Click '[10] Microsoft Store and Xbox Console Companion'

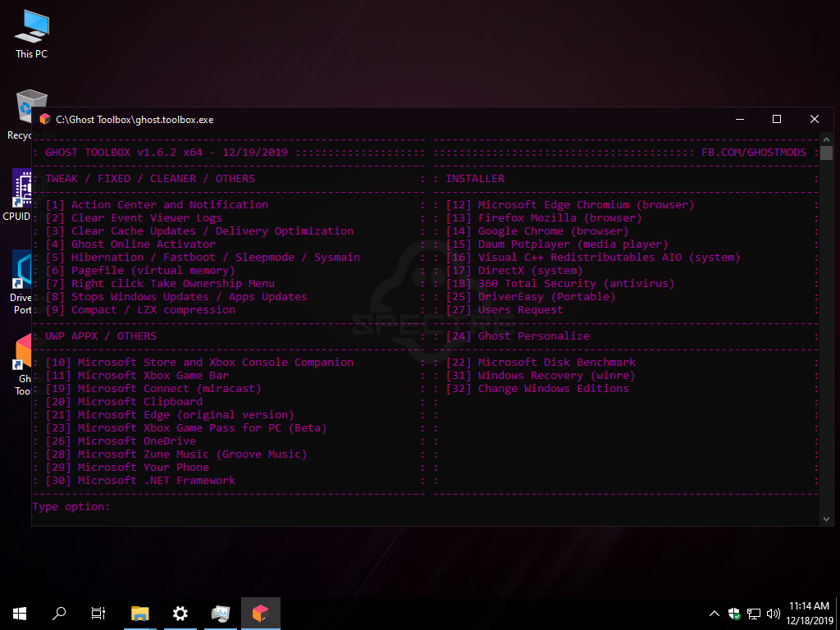(x=199, y=362)
